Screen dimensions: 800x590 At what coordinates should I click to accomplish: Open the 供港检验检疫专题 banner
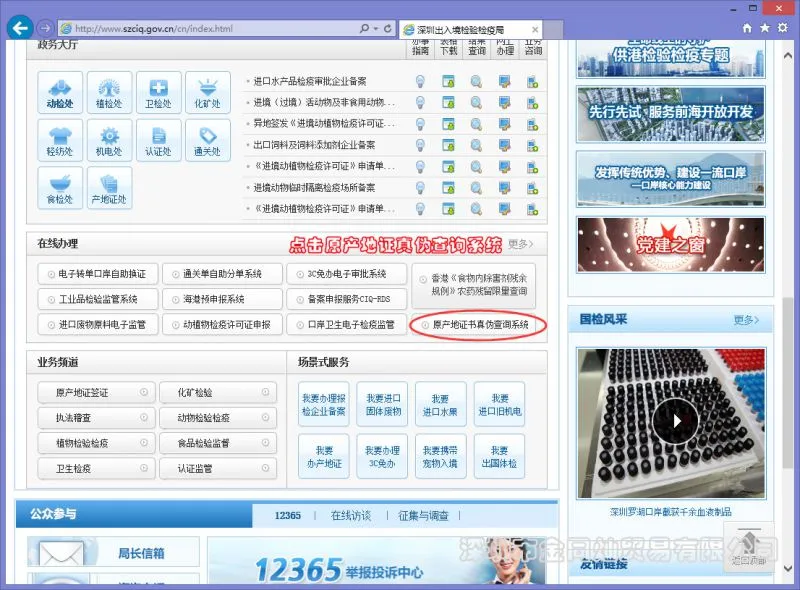click(x=670, y=58)
